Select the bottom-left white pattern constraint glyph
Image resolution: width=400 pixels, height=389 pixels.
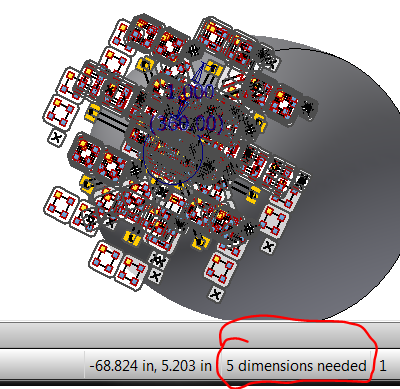[105, 258]
